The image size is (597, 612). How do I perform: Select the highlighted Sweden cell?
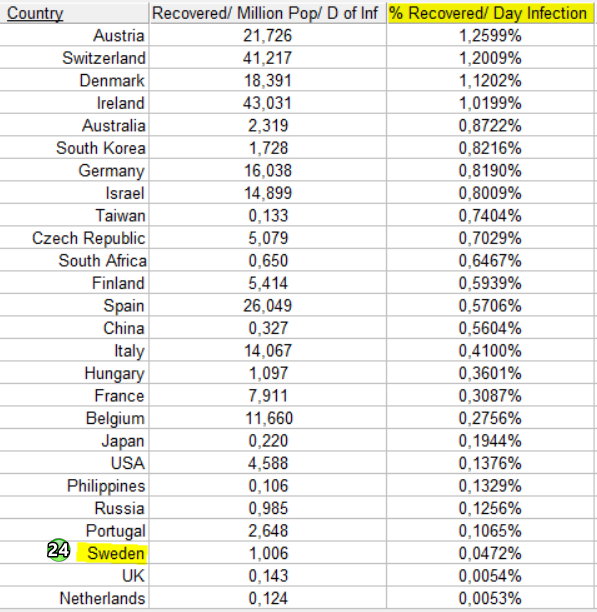[112, 553]
